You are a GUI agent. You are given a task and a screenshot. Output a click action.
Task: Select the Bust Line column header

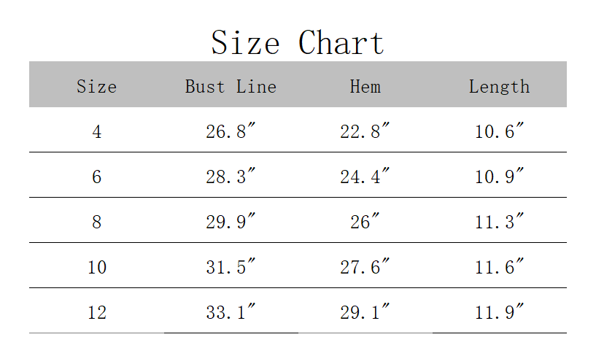(231, 86)
